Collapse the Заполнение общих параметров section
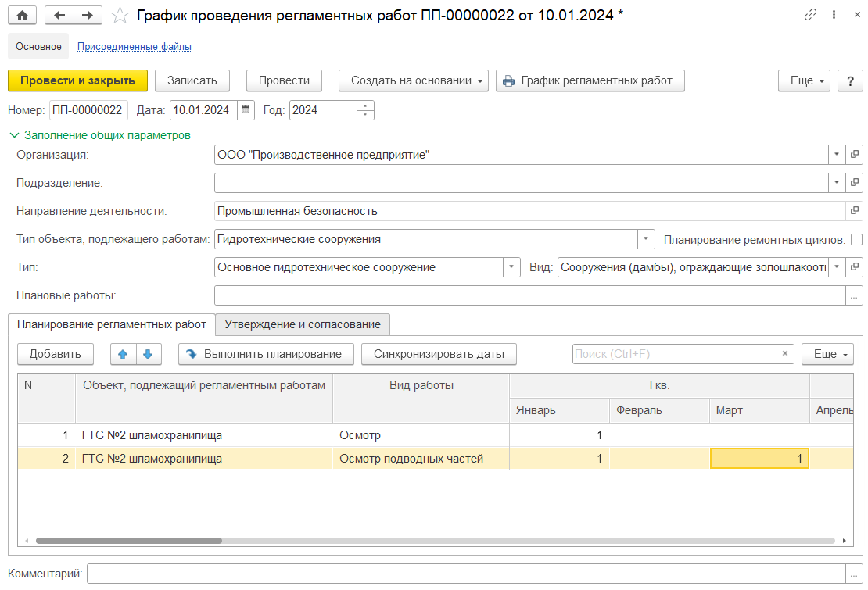Image resolution: width=868 pixels, height=590 pixels. [14, 134]
